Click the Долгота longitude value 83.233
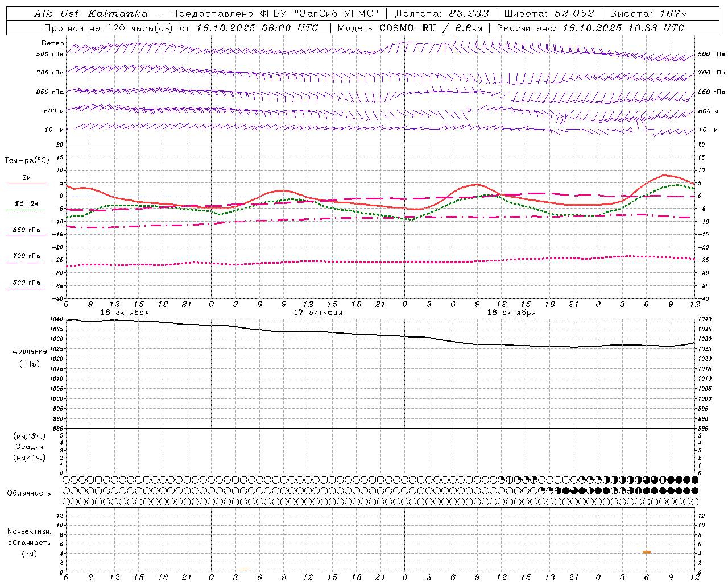 coord(468,14)
